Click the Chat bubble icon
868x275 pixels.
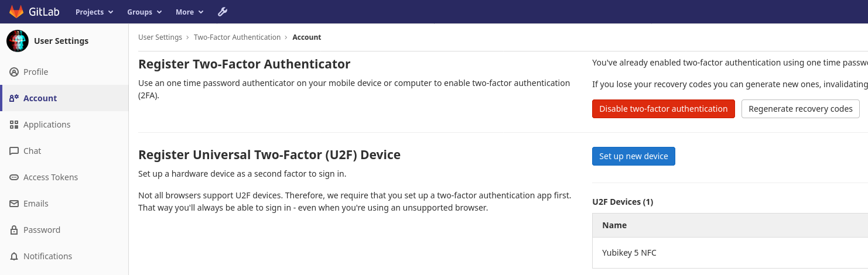14,151
